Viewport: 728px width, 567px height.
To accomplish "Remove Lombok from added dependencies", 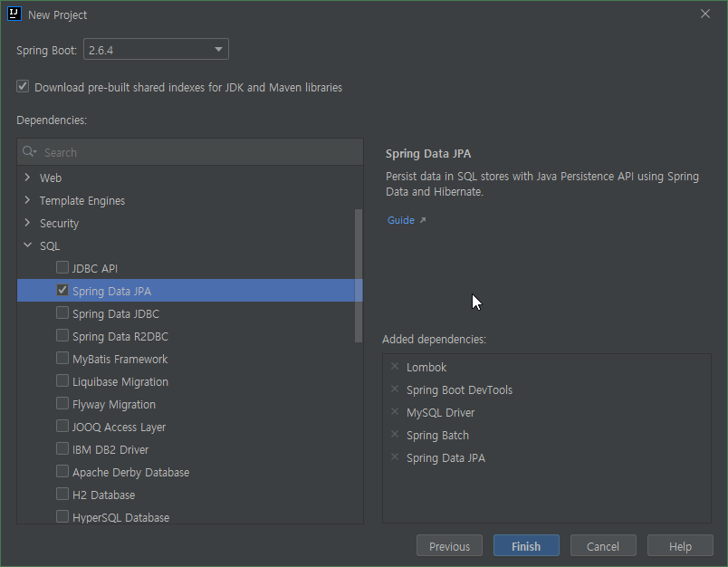I will [395, 367].
